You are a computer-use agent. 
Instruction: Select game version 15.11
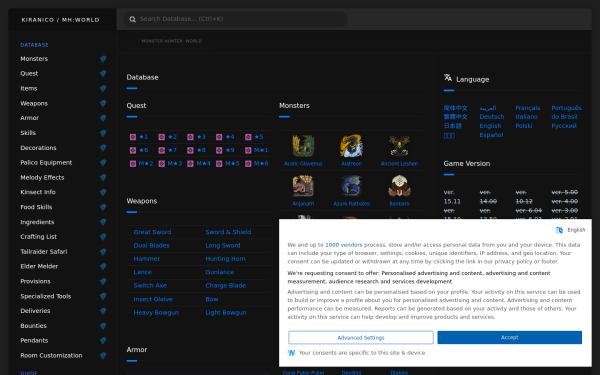(452, 197)
